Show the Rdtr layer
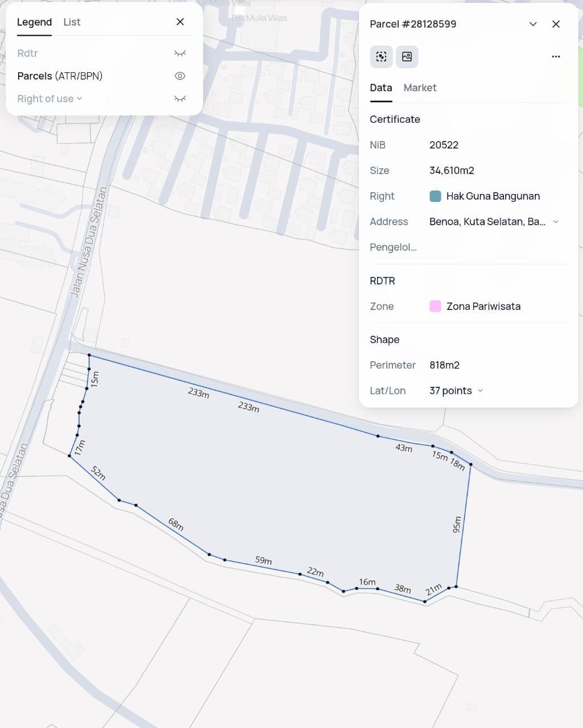 pos(180,53)
